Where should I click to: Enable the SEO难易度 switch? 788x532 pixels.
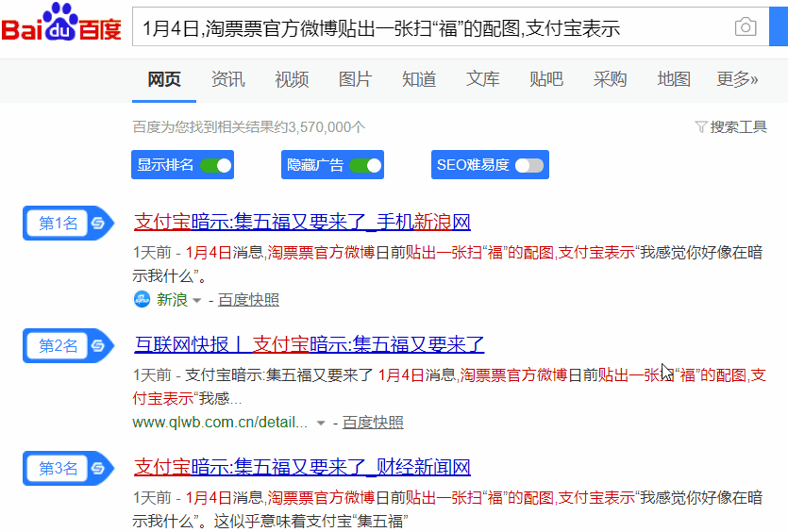pos(529,165)
